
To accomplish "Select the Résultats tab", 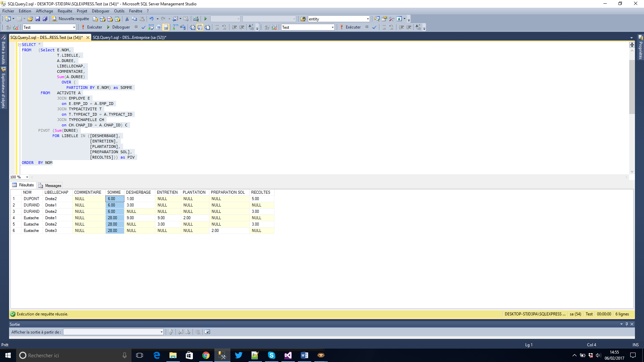I will coord(23,185).
